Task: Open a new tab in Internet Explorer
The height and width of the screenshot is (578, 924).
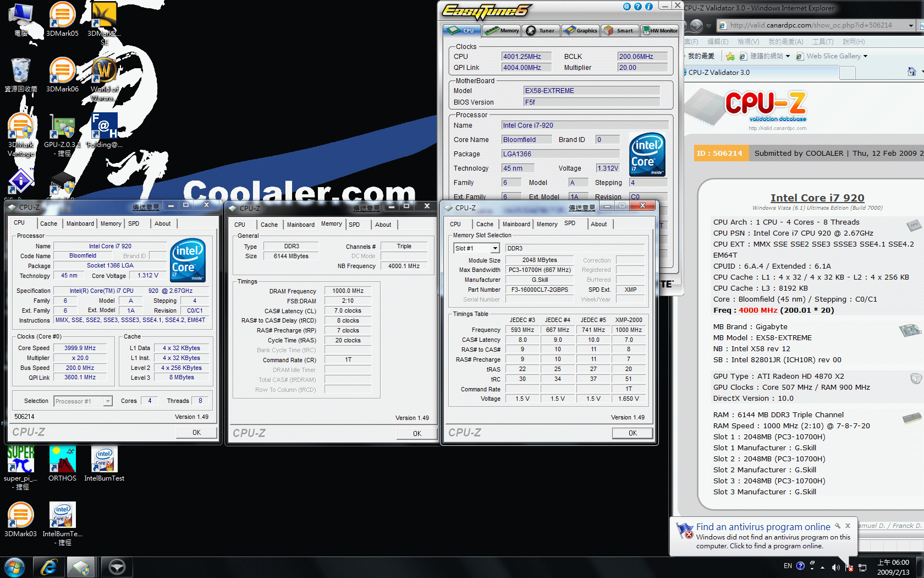Action: click(848, 72)
